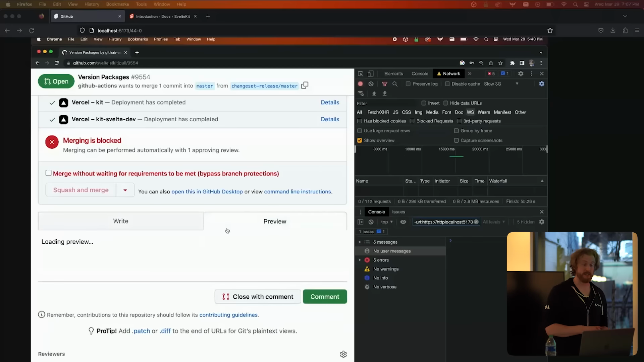The image size is (644, 362).
Task: Enable the Preserve log checkbox
Action: [408, 84]
